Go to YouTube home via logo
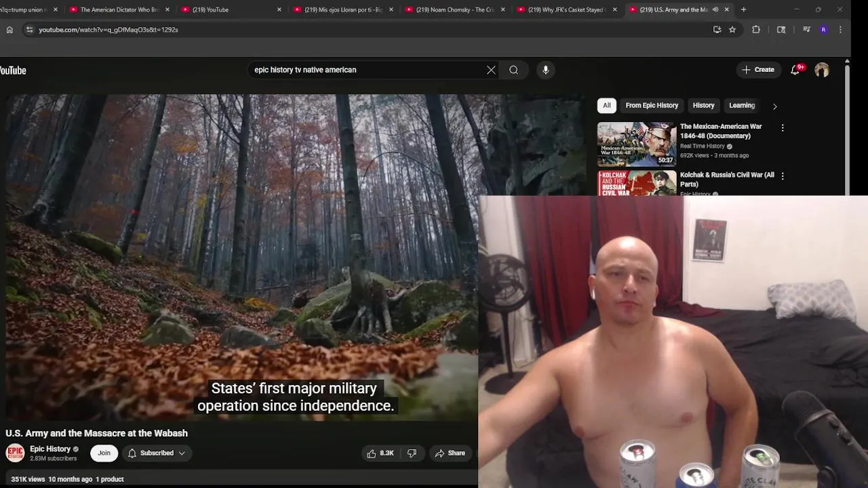 (x=13, y=70)
